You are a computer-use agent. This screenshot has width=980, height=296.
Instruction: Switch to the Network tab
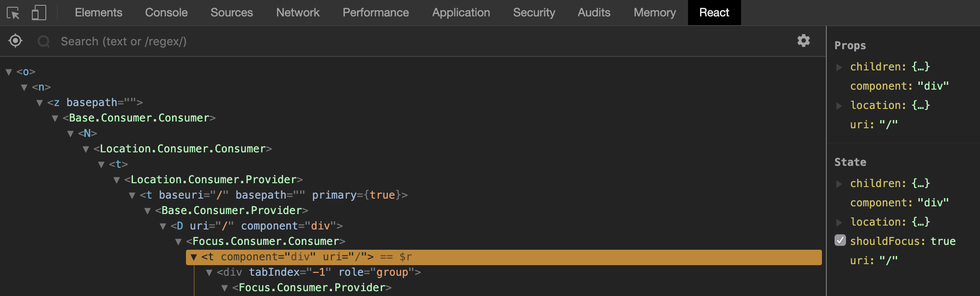pos(297,13)
